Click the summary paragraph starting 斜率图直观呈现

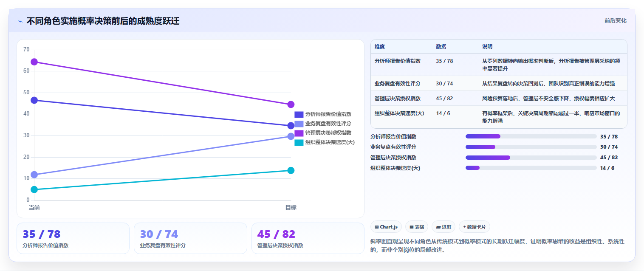497,246
